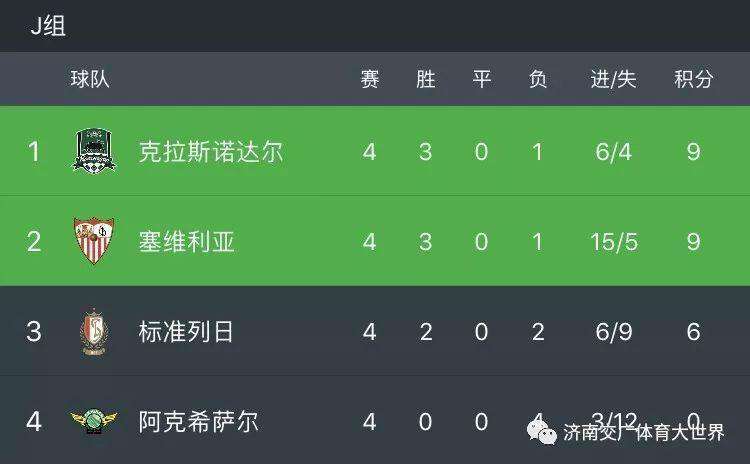
Task: Click Standard Liège's 6/9 goal record
Action: point(614,331)
